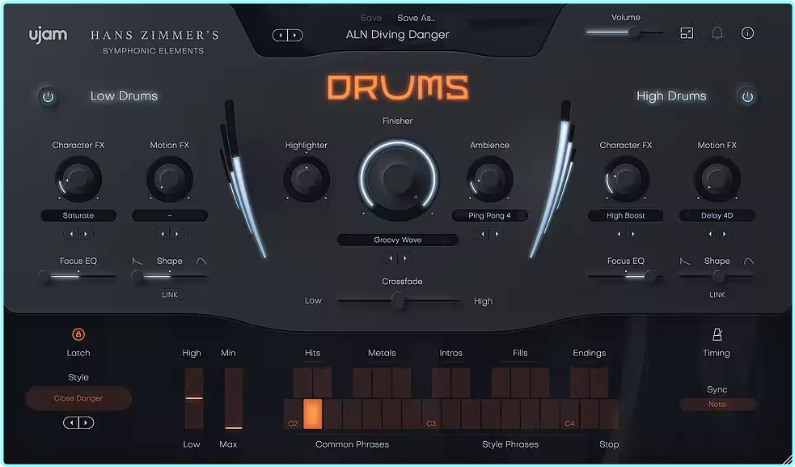
Task: Step to previous Ambience under Ping Pong 4
Action: click(483, 234)
